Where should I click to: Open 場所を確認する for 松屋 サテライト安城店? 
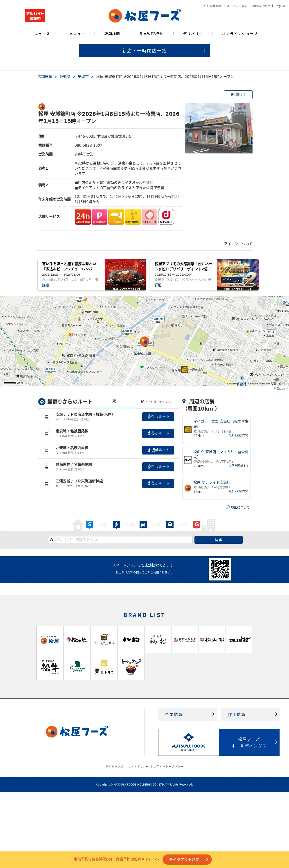click(239, 491)
